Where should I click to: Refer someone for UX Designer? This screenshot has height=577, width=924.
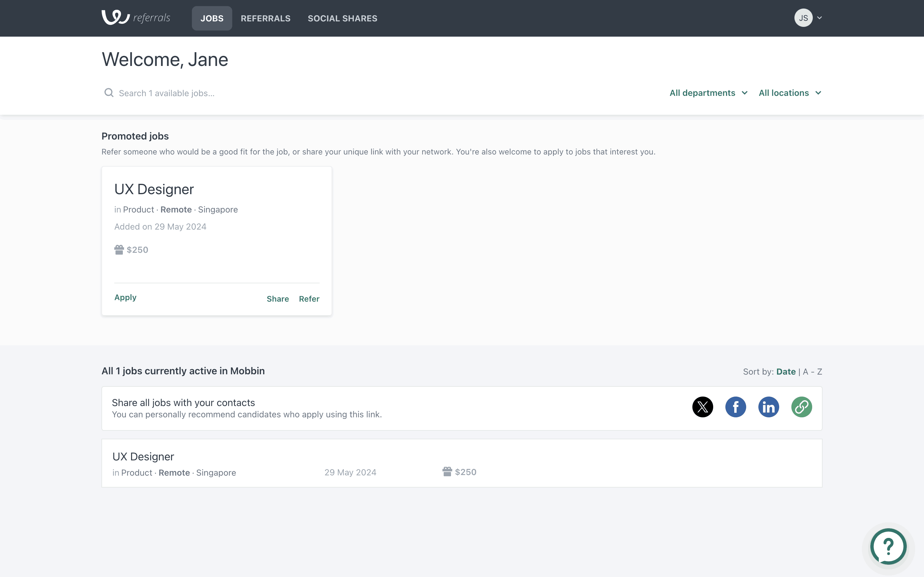coord(309,299)
